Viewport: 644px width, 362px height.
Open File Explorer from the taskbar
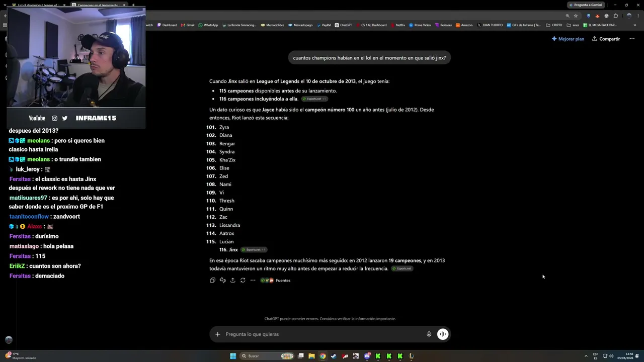[311, 356]
